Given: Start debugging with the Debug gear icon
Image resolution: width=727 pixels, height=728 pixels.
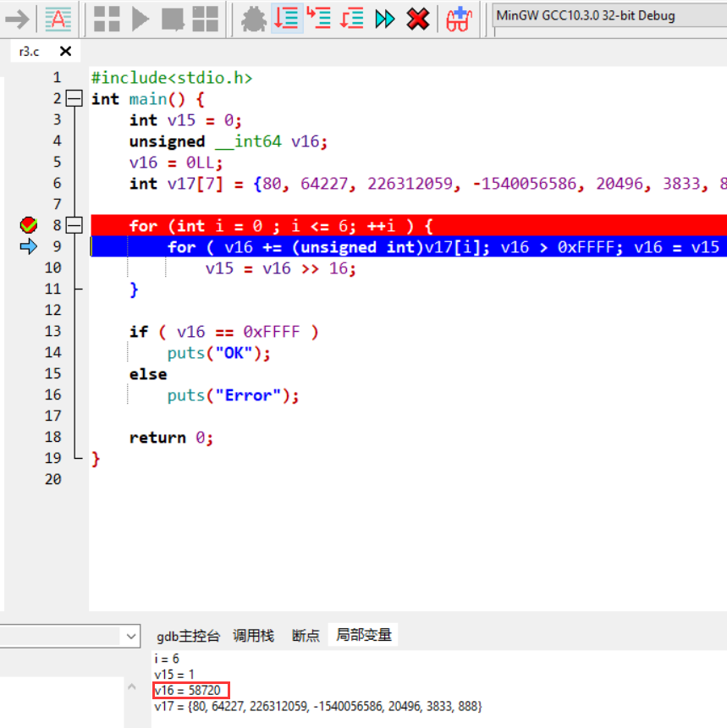Looking at the screenshot, I should [254, 19].
